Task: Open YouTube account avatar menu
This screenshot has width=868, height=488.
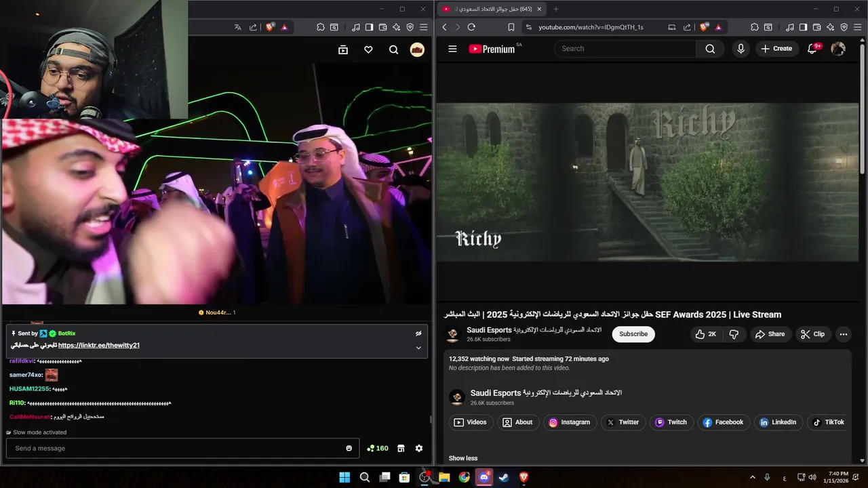Action: [838, 49]
